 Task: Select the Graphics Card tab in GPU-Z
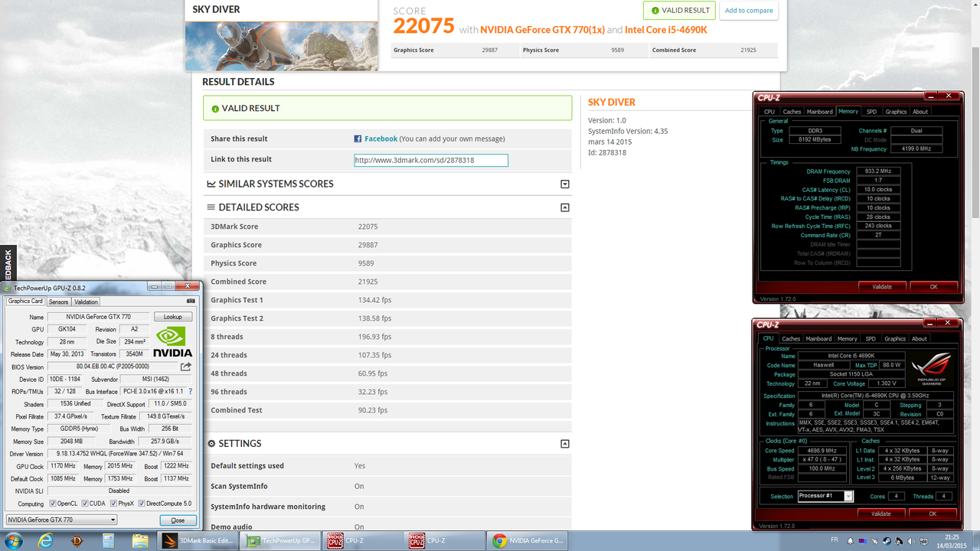click(25, 302)
